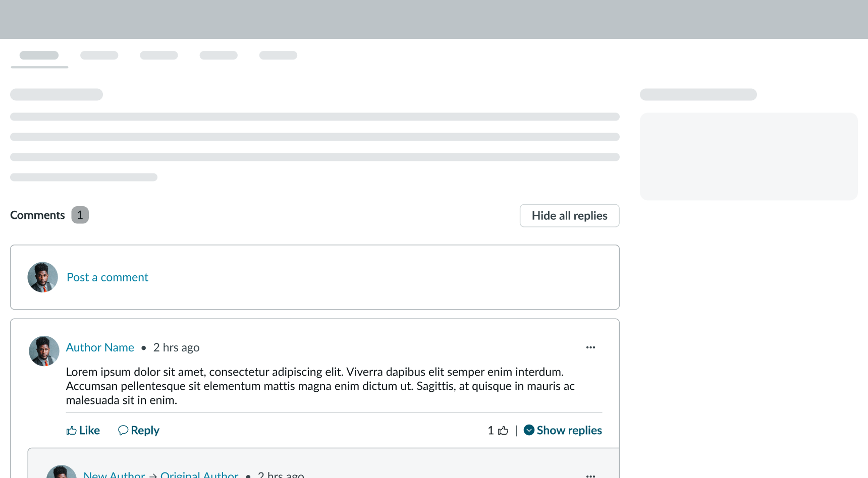Follow the Original Author link in the reply
868x478 pixels.
(199, 474)
